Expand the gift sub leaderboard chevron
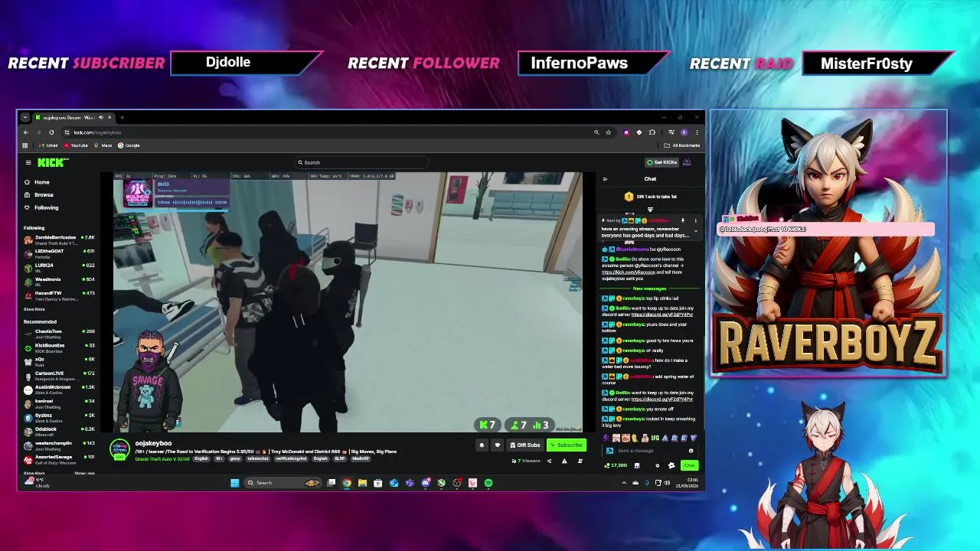Screen dimensions: 980x551 650,209
